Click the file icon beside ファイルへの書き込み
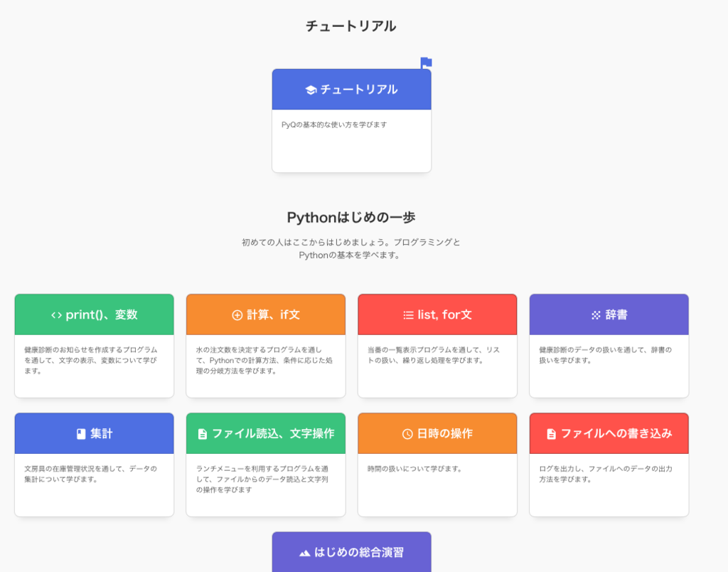This screenshot has height=572, width=728. [551, 434]
